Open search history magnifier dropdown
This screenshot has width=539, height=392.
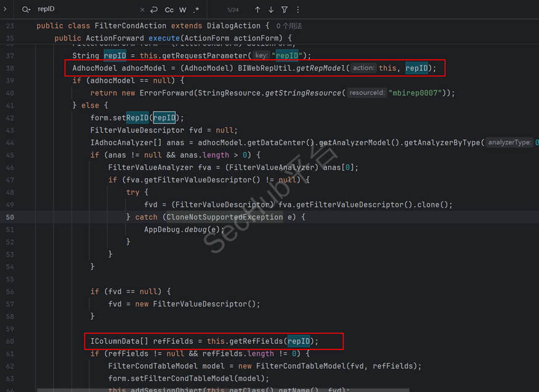[26, 10]
